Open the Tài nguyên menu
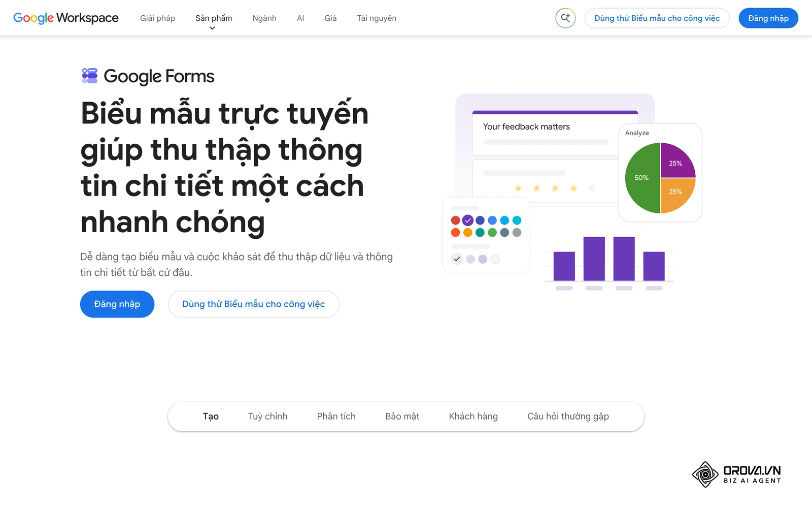Screen dimensions: 812x508 377,18
